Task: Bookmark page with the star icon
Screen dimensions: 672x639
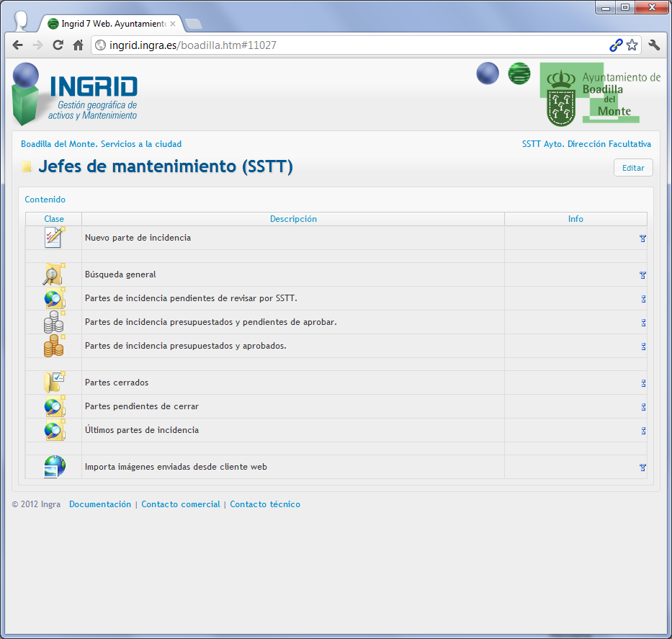Action: [x=632, y=45]
